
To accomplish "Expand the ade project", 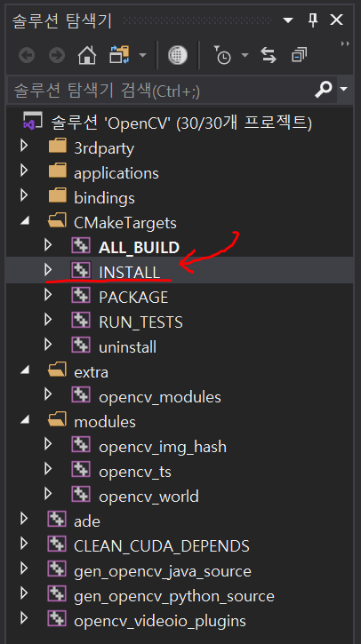I will coord(24,519).
